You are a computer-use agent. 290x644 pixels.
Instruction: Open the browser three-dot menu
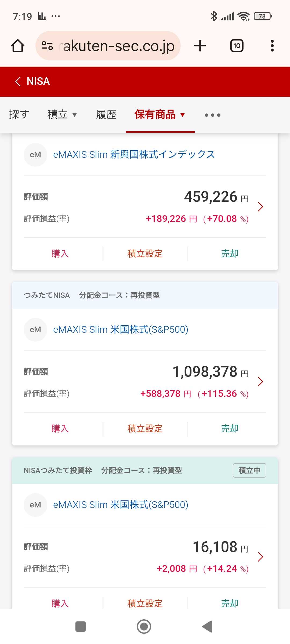[x=272, y=46]
